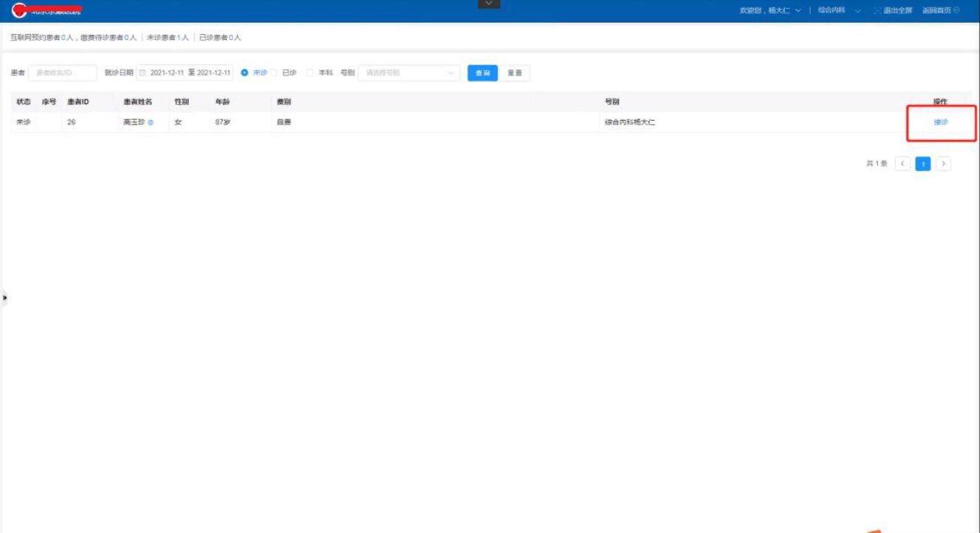Click the 号别 column header
The image size is (980, 533).
tap(612, 101)
